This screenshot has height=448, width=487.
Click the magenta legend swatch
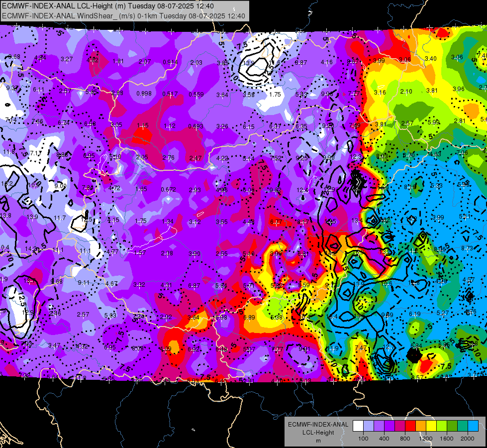pyautogui.click(x=400, y=426)
